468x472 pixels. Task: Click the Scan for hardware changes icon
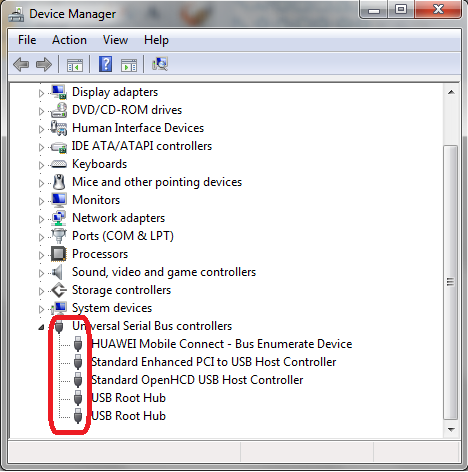[160, 64]
